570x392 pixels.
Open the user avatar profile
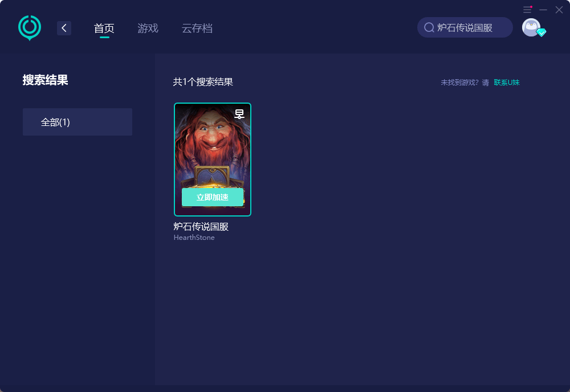coord(531,27)
